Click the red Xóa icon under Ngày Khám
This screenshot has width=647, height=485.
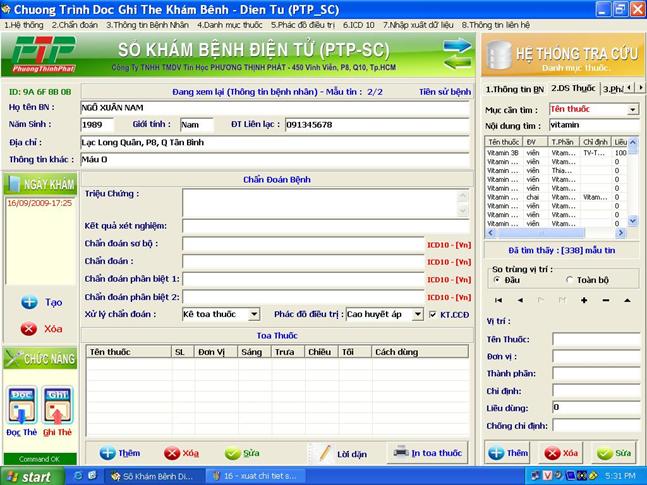pos(29,328)
